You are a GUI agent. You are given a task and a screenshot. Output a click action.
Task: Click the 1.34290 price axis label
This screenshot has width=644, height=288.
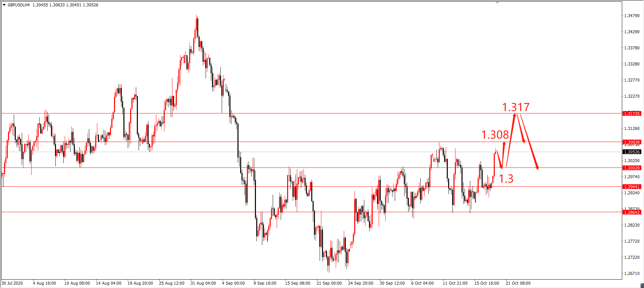tap(632, 32)
